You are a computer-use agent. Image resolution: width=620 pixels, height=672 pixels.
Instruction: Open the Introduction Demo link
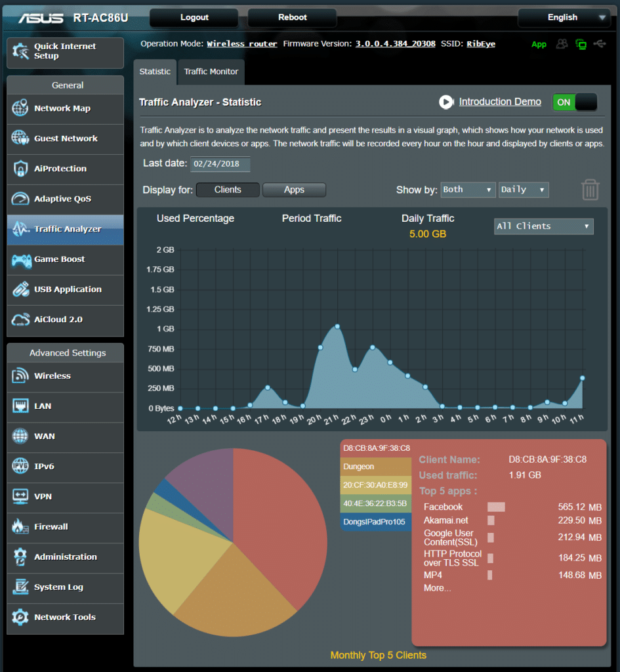click(x=500, y=102)
